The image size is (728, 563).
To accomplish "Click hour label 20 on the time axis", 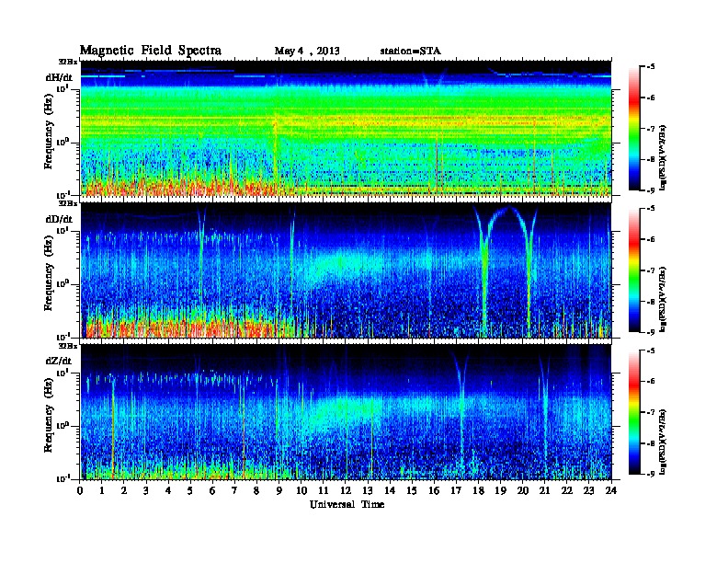I will pos(523,490).
